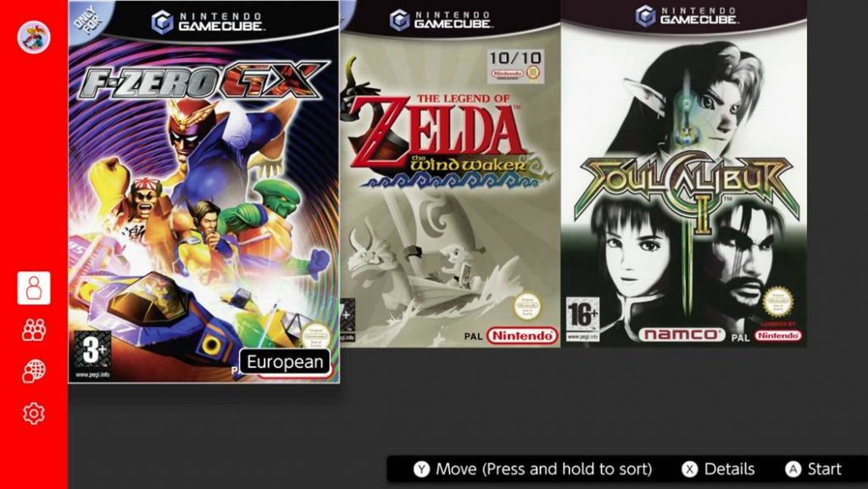Click Start to launch game

click(824, 470)
